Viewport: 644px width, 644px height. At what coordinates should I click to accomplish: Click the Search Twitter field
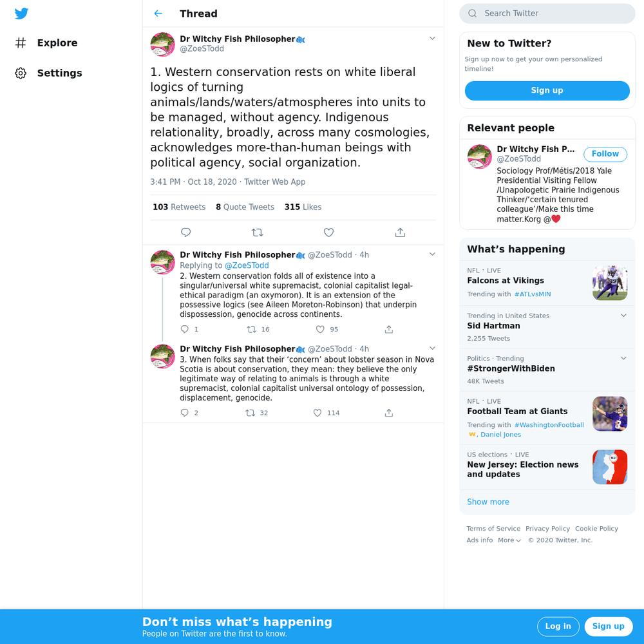547,14
